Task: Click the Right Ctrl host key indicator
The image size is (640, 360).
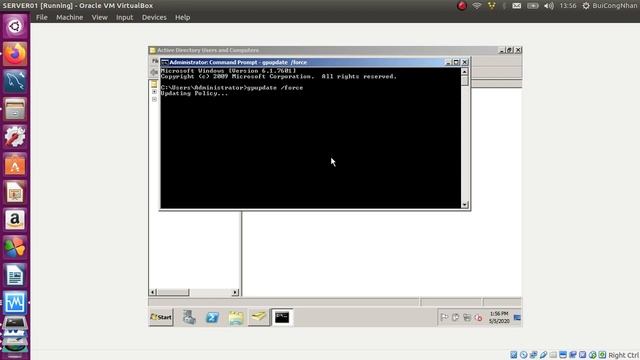Action: 623,355
